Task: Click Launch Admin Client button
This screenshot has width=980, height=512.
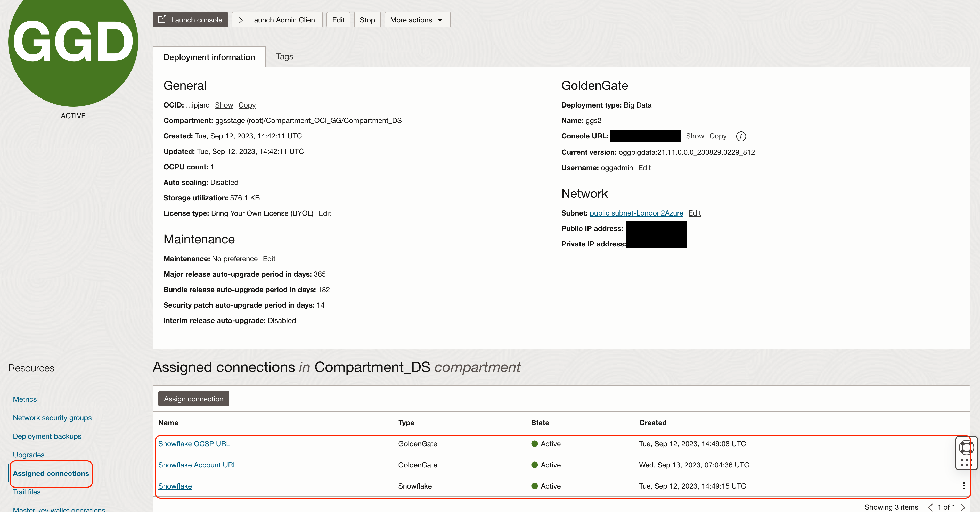Action: point(277,20)
